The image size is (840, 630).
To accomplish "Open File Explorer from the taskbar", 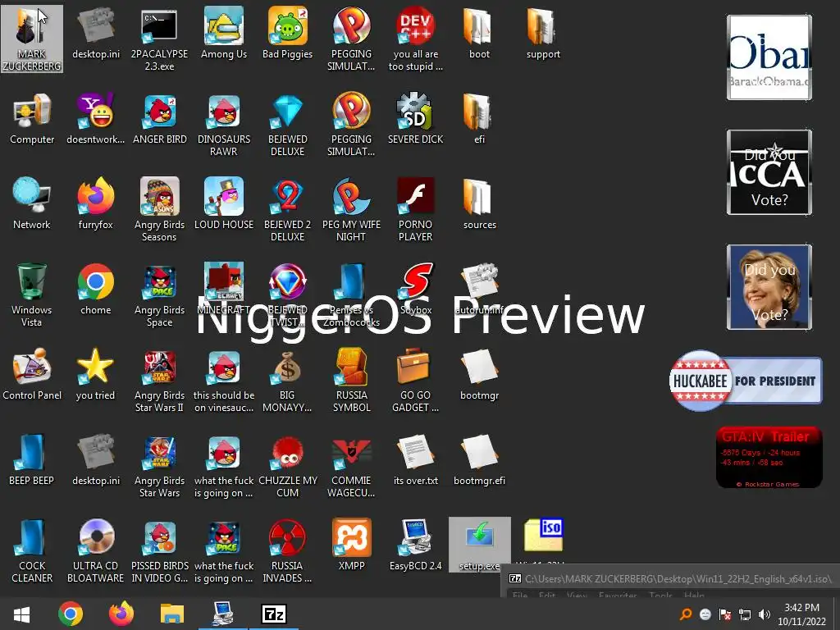I will click(172, 614).
